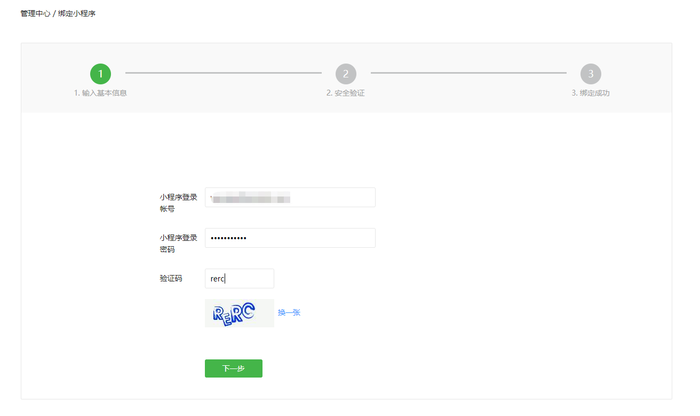
Task: Focus the 小程序登录密码 password field
Action: (290, 238)
